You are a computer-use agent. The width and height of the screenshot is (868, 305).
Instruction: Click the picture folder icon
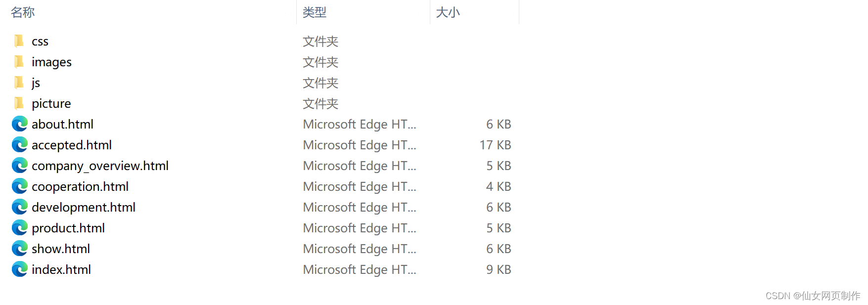[19, 103]
